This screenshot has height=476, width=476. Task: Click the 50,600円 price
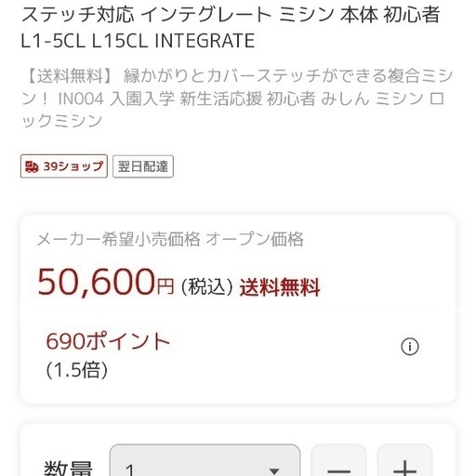tap(106, 282)
